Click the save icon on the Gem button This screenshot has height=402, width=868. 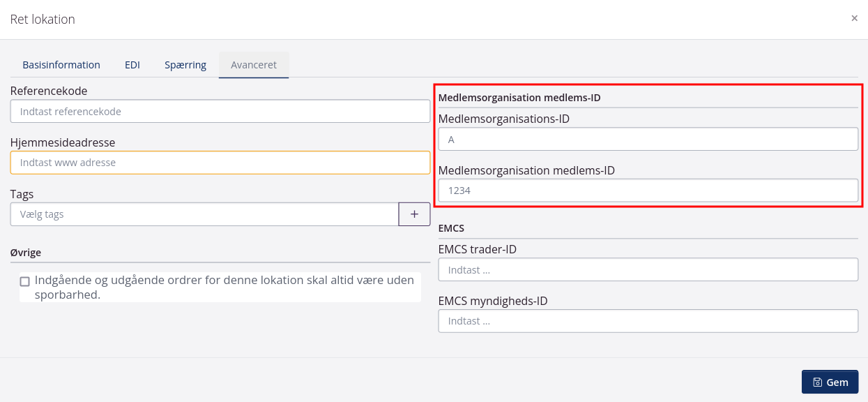(x=817, y=382)
